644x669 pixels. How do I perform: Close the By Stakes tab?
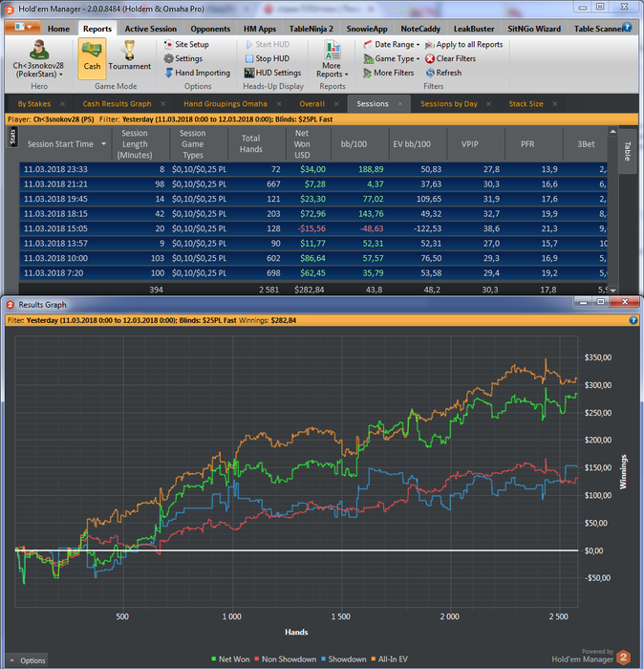[63, 103]
